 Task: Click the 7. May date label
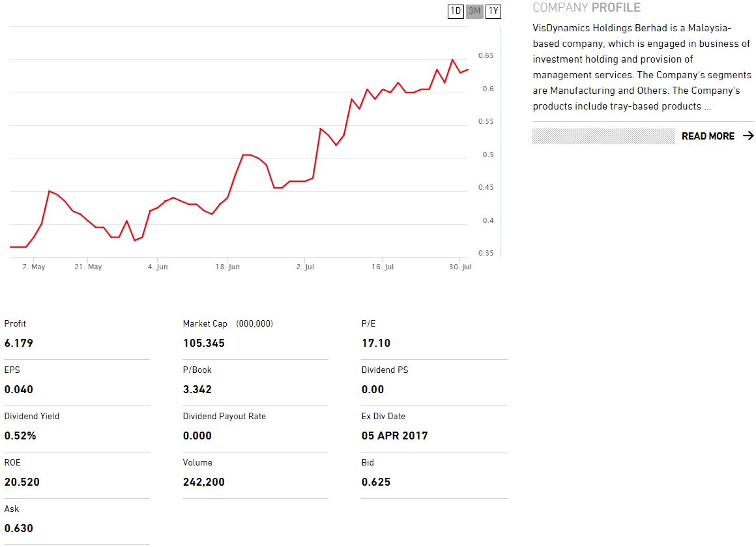[34, 267]
